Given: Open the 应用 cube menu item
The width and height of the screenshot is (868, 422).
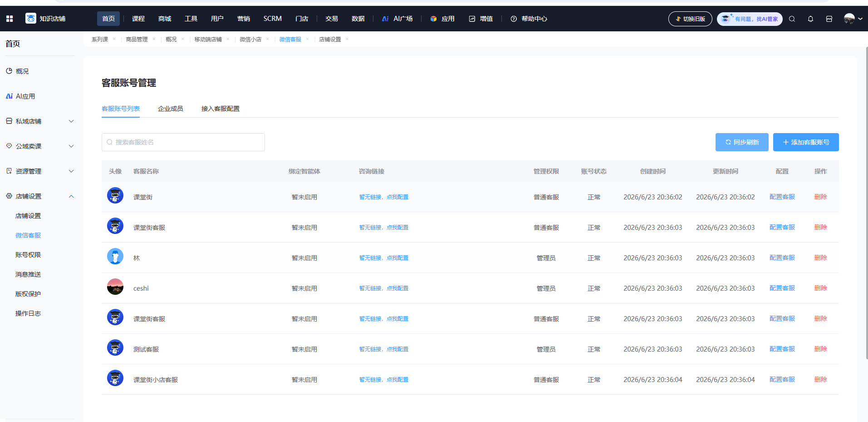Looking at the screenshot, I should (x=442, y=19).
